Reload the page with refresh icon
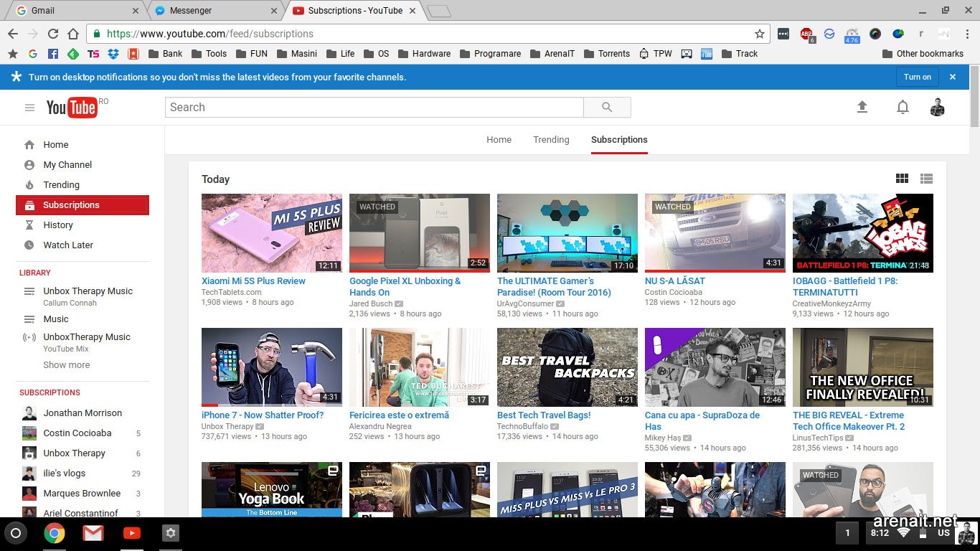 point(53,34)
